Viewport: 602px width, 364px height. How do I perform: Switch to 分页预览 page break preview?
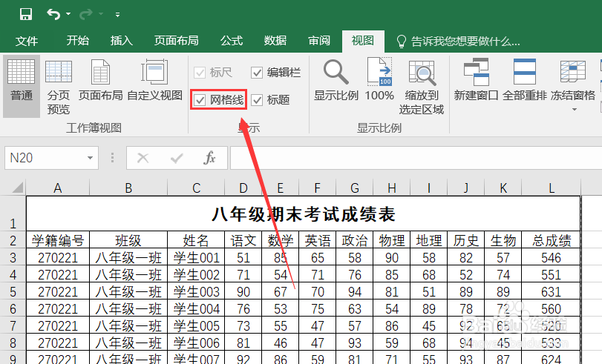click(59, 86)
